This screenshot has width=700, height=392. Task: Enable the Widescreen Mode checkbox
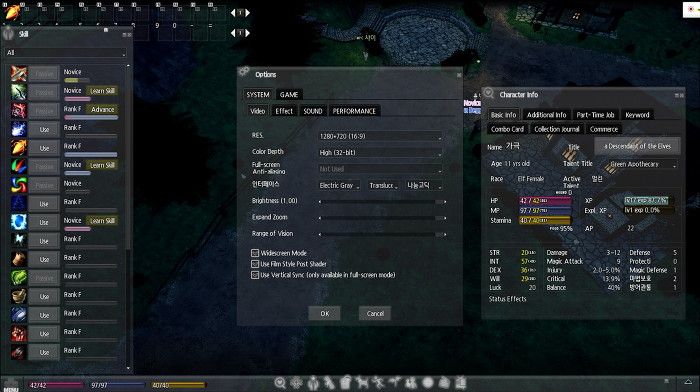click(255, 253)
